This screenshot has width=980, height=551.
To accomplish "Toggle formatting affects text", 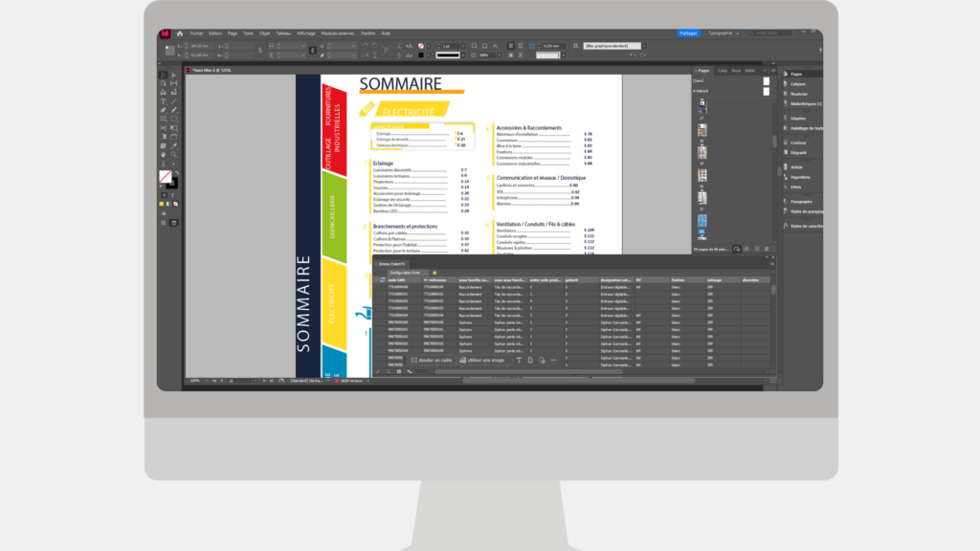I will (173, 195).
